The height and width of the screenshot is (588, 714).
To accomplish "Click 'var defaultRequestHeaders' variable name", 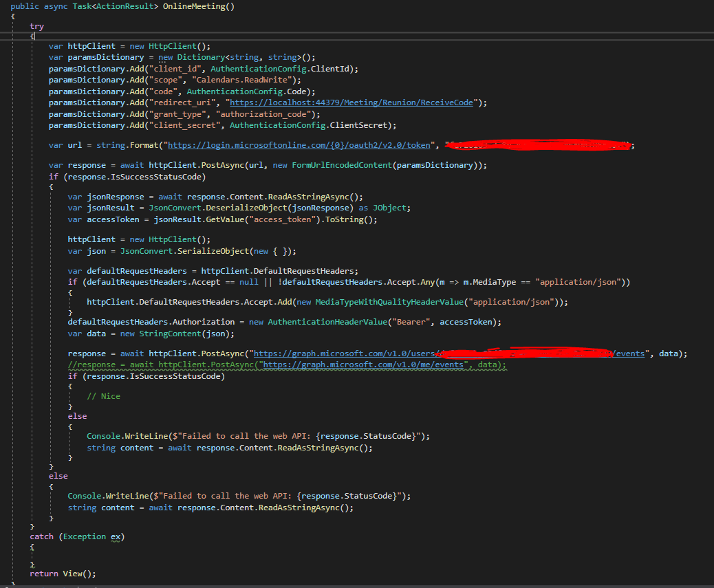I will (137, 271).
